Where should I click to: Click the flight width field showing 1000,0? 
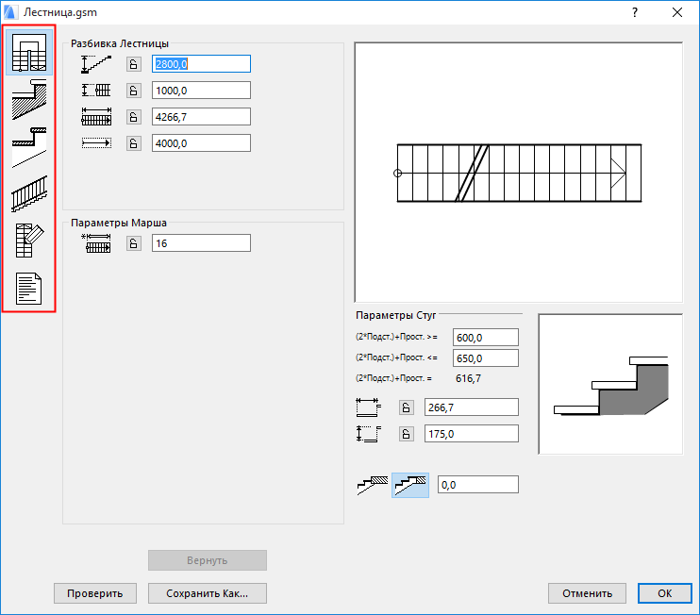pyautogui.click(x=201, y=91)
